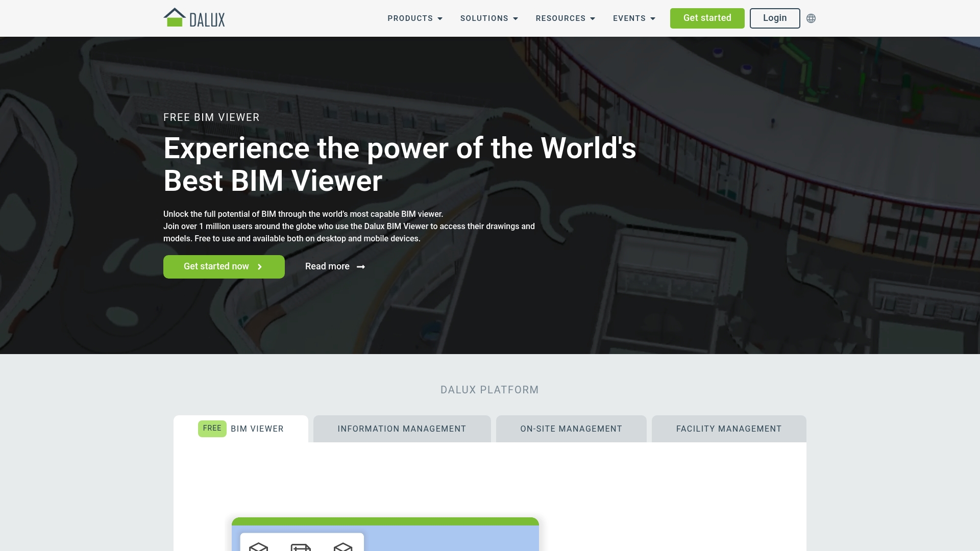Expand the Resources dropdown arrow
Viewport: 980px width, 551px height.
pos(593,19)
